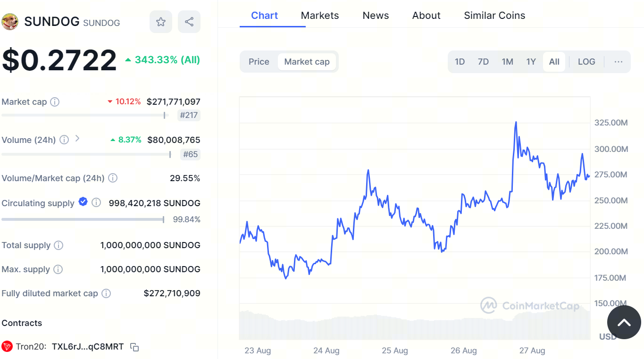Click the $272,710,909 fully diluted value
Image resolution: width=644 pixels, height=359 pixels.
coord(172,293)
